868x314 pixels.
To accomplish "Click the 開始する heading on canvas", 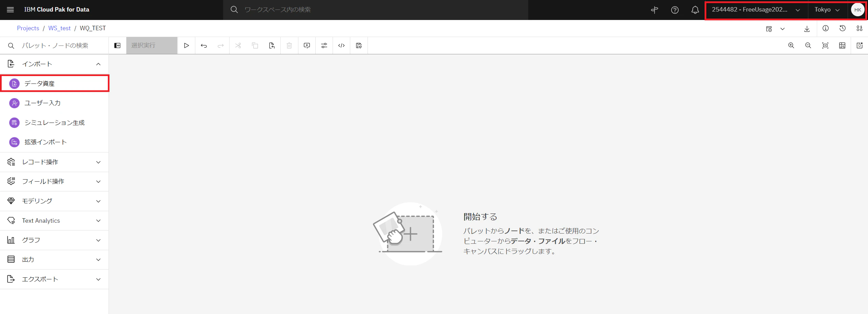I will pos(480,217).
